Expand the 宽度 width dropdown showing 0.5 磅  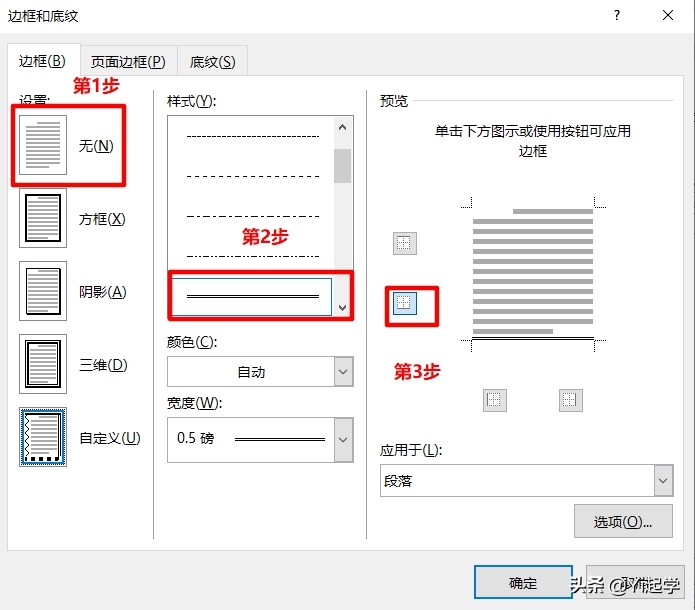click(260, 440)
